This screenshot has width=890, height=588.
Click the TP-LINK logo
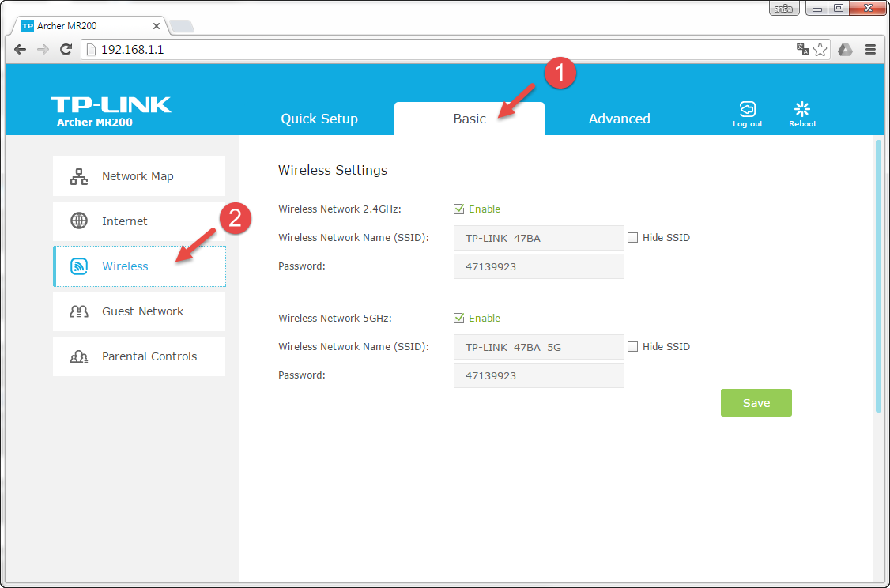[x=111, y=105]
